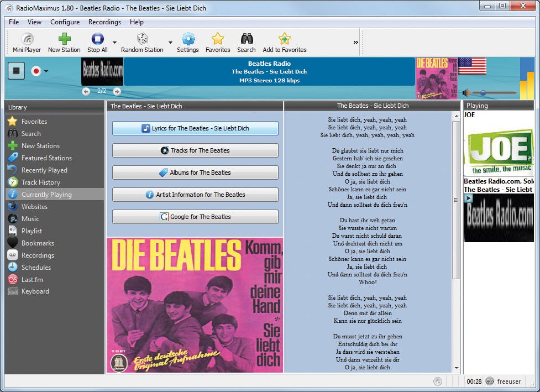Screen dimensions: 540x392
Task: Click the Beatles Radio.com station logo
Action: [102, 71]
